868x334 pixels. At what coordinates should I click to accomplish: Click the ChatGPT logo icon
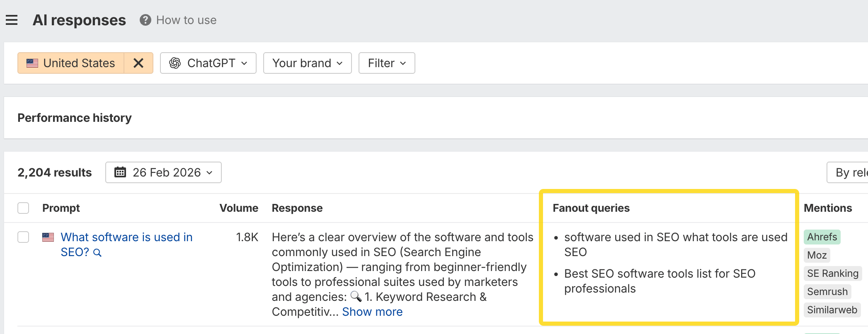(x=175, y=63)
